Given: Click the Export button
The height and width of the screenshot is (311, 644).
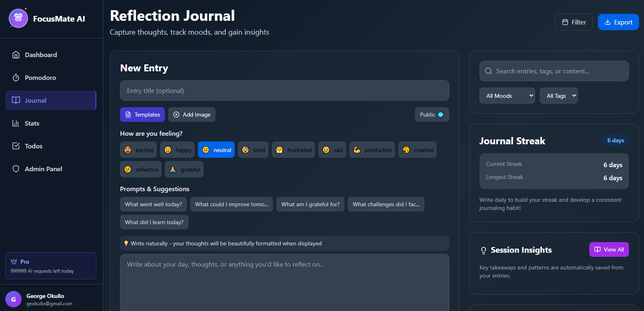Looking at the screenshot, I should pos(618,22).
